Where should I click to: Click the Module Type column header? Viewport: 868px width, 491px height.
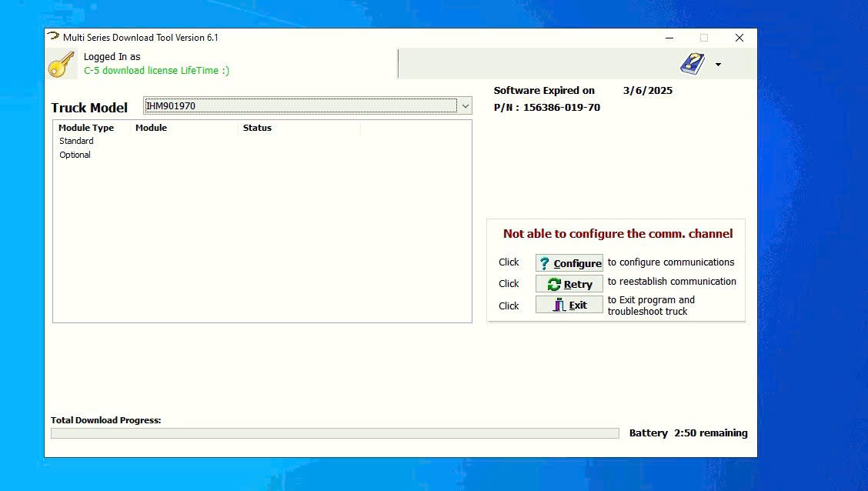[87, 128]
